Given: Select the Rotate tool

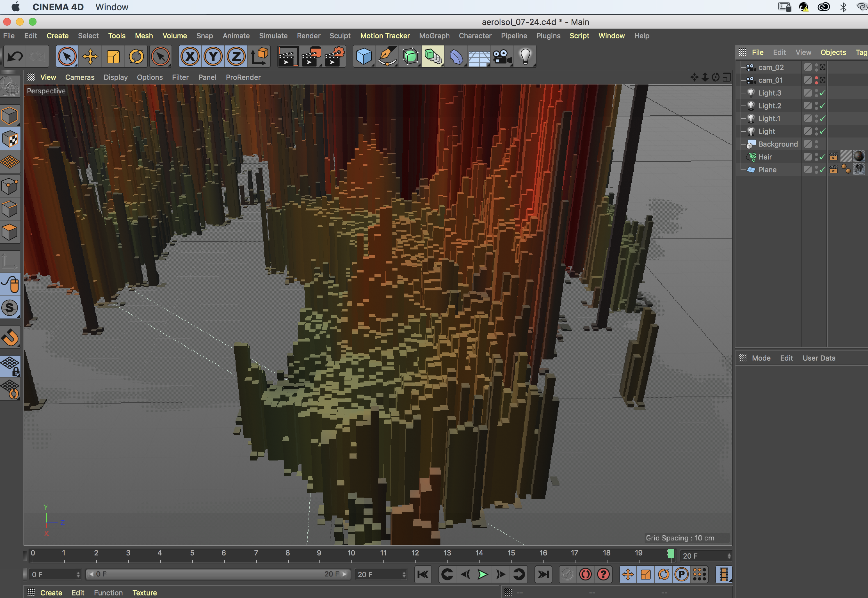Looking at the screenshot, I should click(x=136, y=56).
